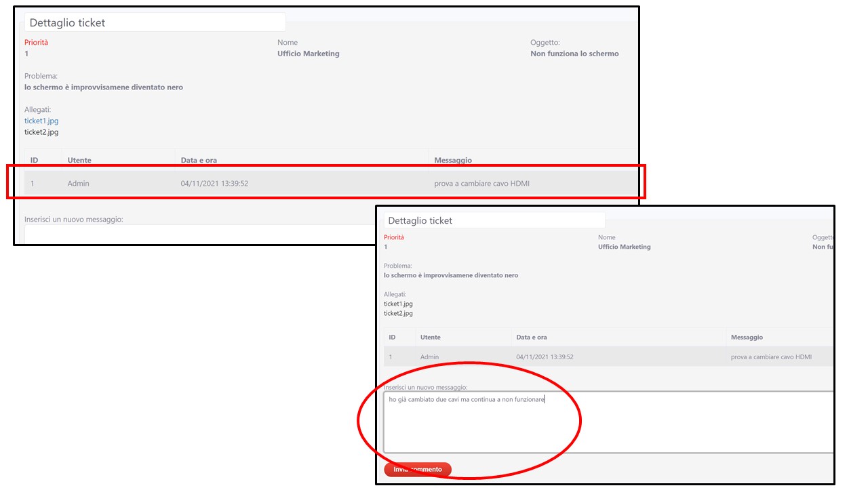The width and height of the screenshot is (868, 488).
Task: Click 'Data e ora' column header in upper table
Action: coord(199,160)
